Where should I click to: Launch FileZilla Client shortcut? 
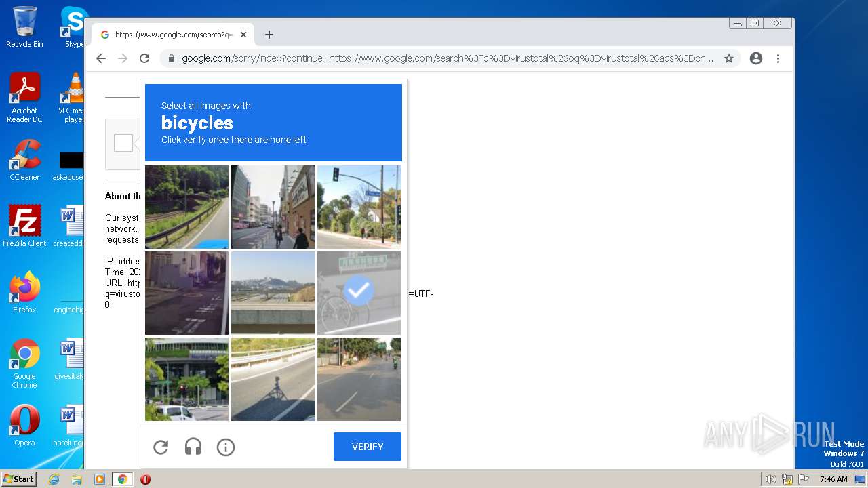(x=24, y=226)
